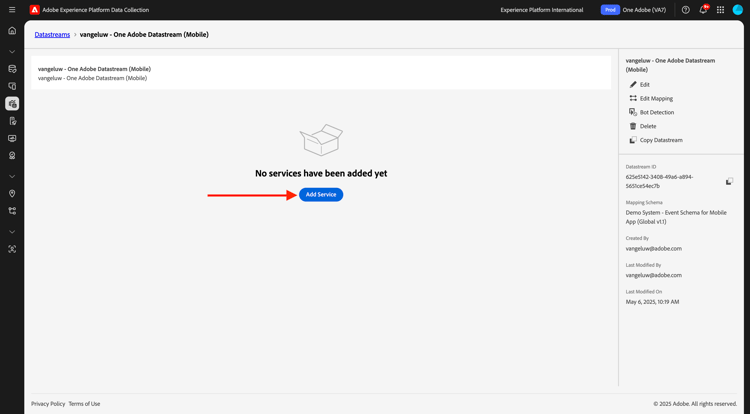Click the Datastreams breadcrumb link
750x414 pixels.
[x=52, y=34]
